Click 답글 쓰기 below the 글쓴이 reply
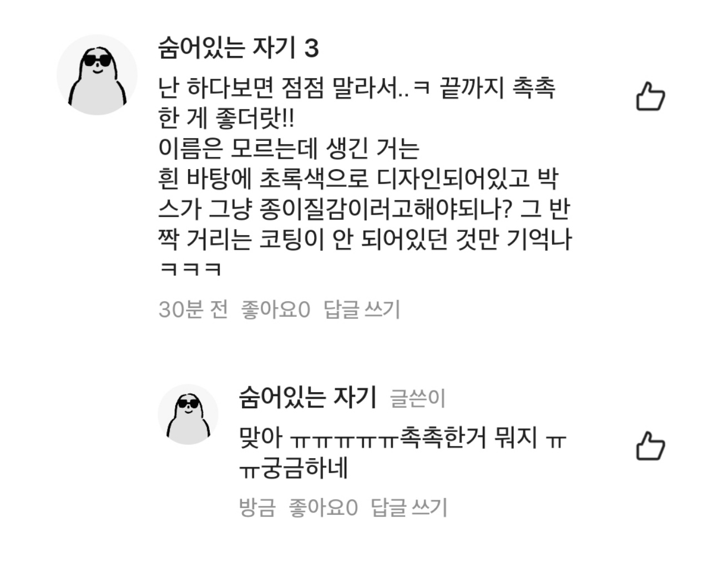Viewport: 728px width, 568px height. [x=409, y=507]
